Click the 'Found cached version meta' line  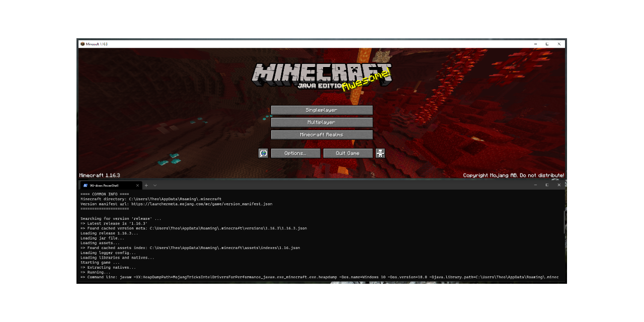194,228
